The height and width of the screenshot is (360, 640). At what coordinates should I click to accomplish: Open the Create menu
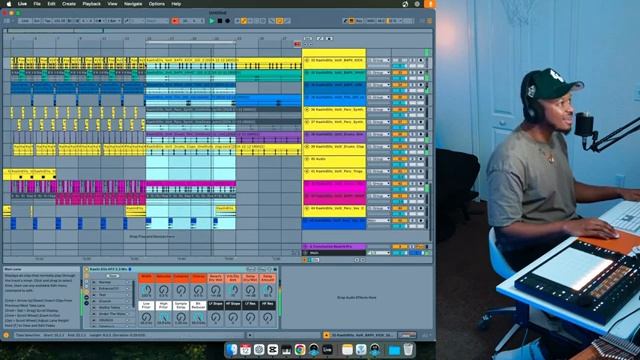pos(69,4)
